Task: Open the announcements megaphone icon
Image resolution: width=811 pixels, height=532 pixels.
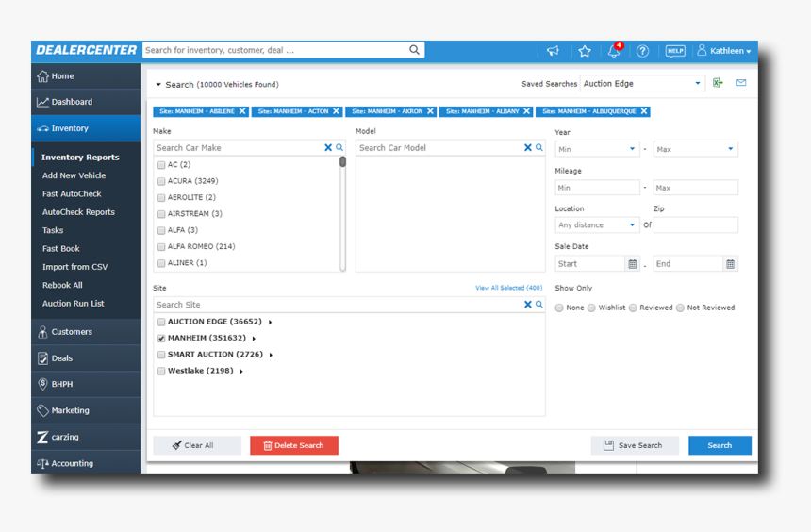Action: 553,51
